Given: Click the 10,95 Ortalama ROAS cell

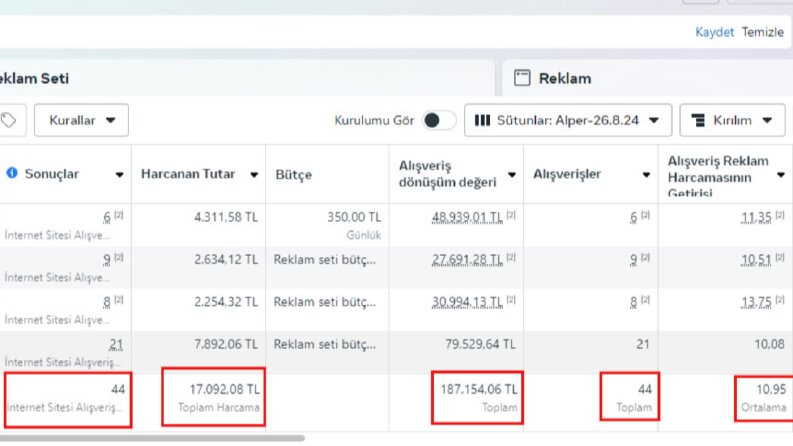Looking at the screenshot, I should pyautogui.click(x=764, y=398).
